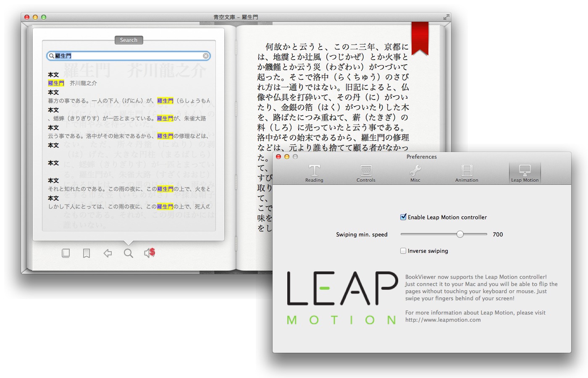The height and width of the screenshot is (378, 588).
Task: Go back using the left arrow icon
Action: tap(108, 253)
